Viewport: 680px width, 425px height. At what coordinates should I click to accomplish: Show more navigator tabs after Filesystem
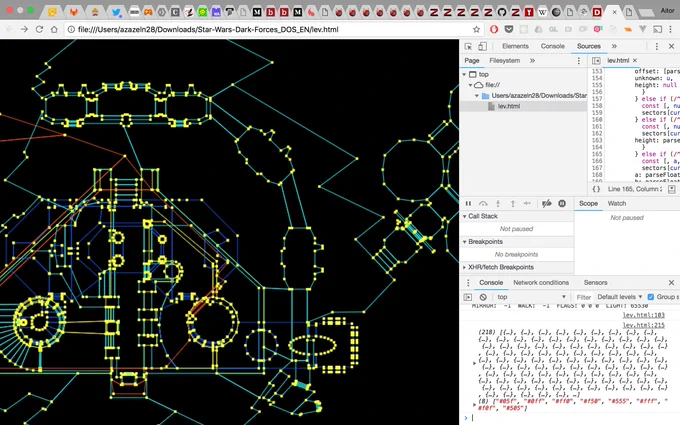532,61
